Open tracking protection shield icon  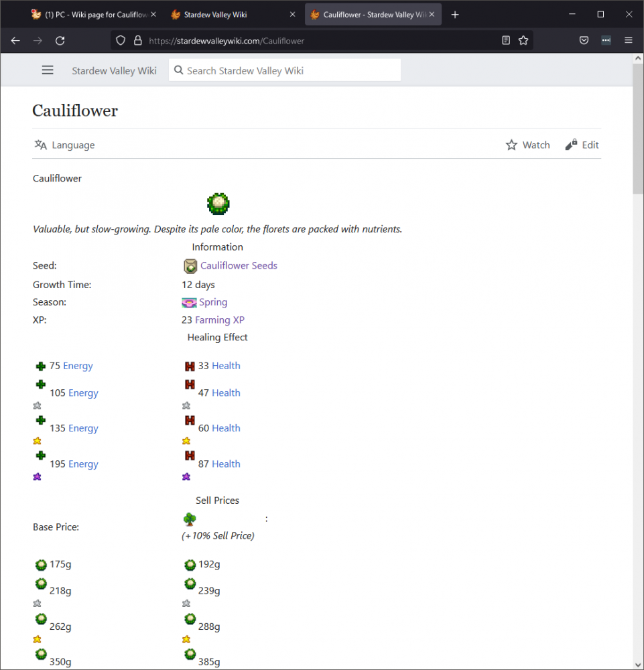[121, 41]
